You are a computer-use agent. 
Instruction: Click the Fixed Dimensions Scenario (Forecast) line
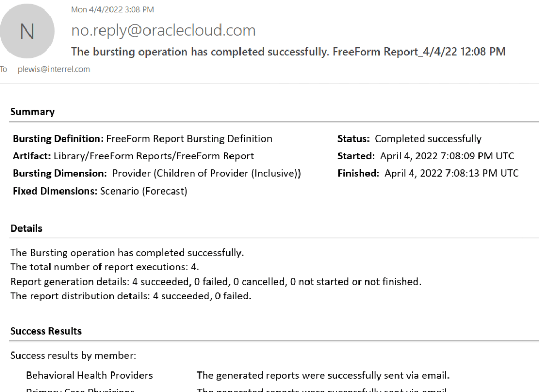click(x=100, y=191)
